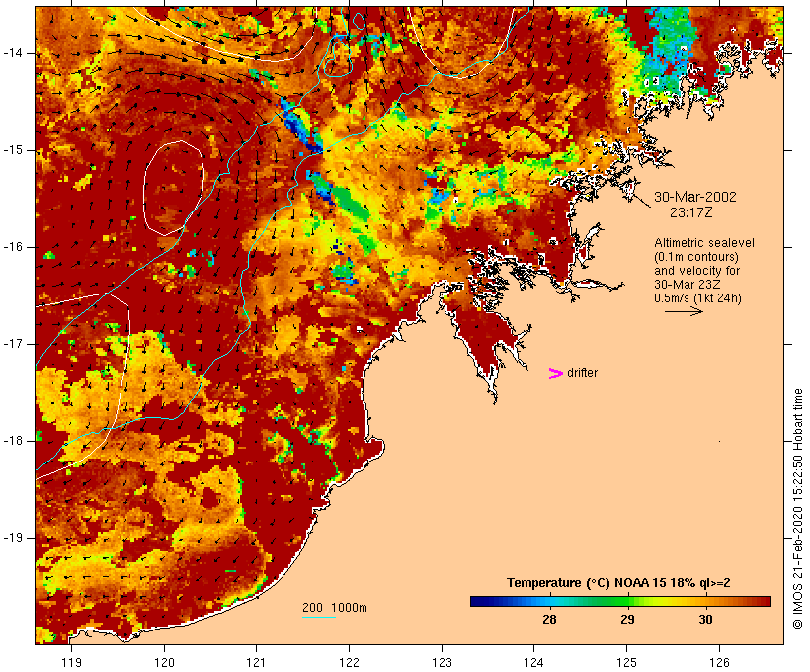Click the -18 latitude axis label
Screen dimensions: 810x672
point(13,441)
